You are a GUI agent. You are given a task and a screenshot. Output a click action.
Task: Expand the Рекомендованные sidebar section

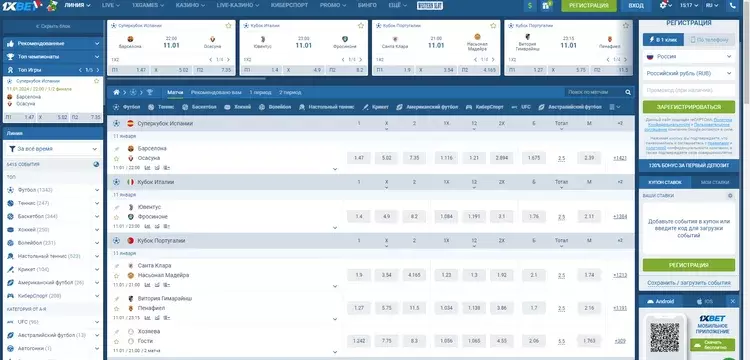53,44
